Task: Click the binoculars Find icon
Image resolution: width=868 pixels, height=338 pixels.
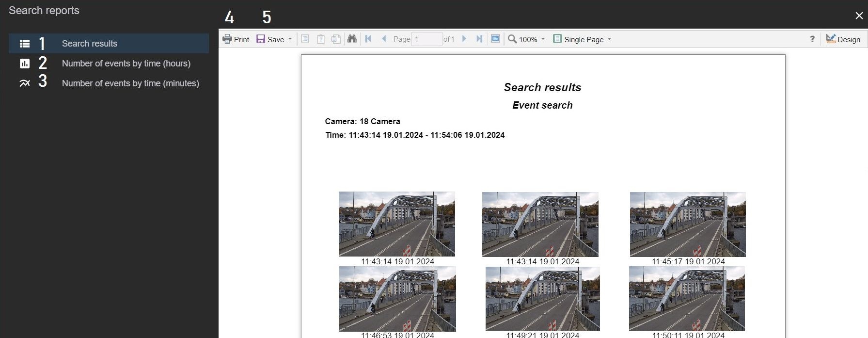Action: (x=352, y=39)
